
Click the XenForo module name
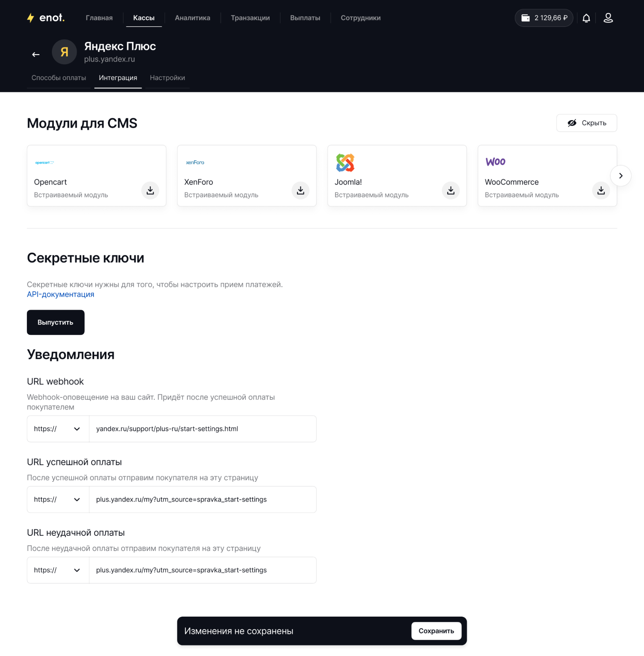pyautogui.click(x=199, y=182)
